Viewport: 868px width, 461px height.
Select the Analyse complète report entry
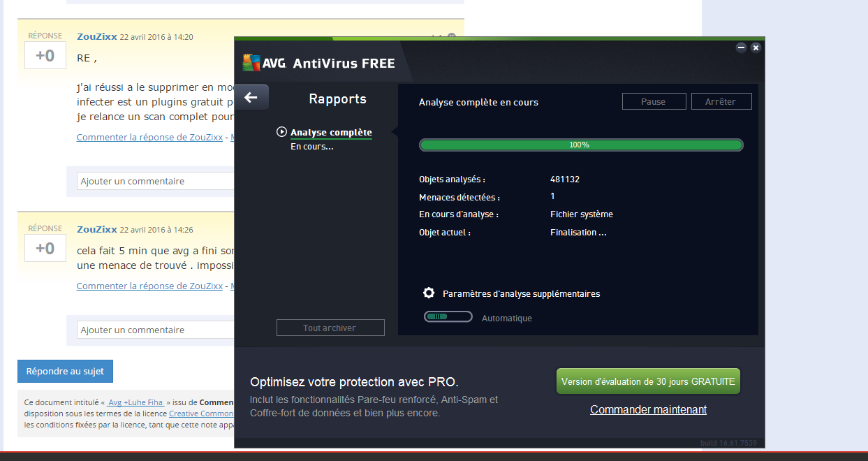tap(331, 132)
